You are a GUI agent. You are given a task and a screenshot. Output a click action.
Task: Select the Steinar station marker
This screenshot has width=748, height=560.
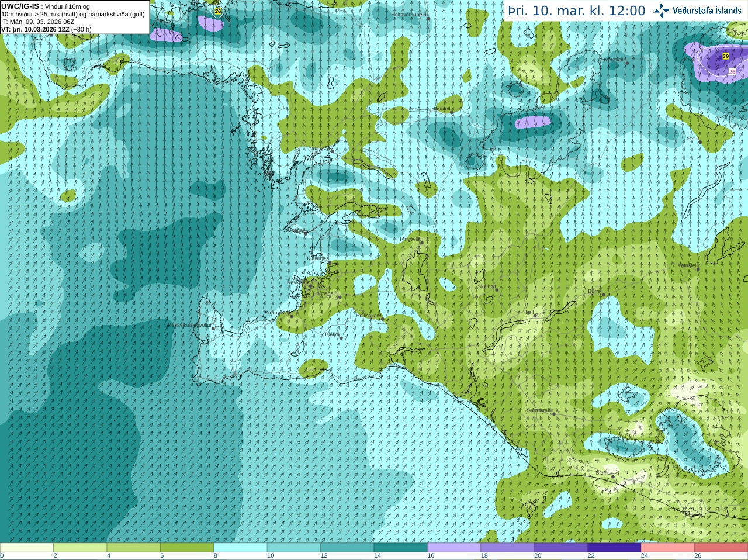click(x=613, y=476)
